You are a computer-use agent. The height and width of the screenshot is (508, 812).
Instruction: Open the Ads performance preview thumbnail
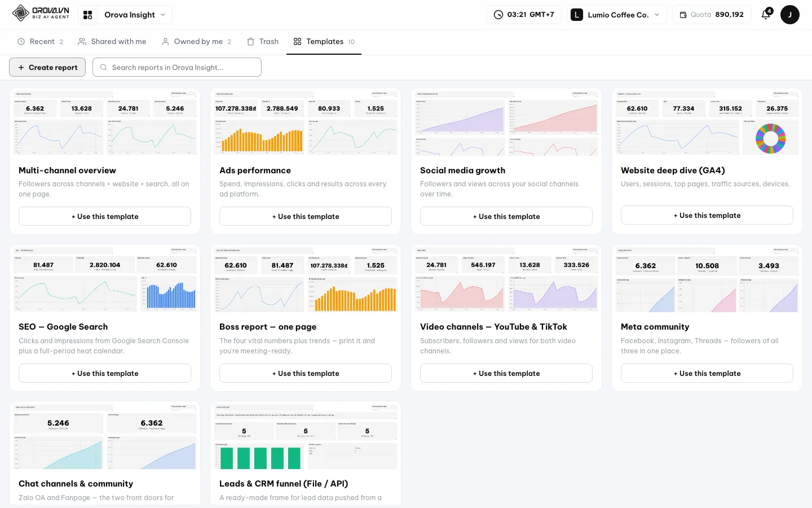click(x=306, y=122)
